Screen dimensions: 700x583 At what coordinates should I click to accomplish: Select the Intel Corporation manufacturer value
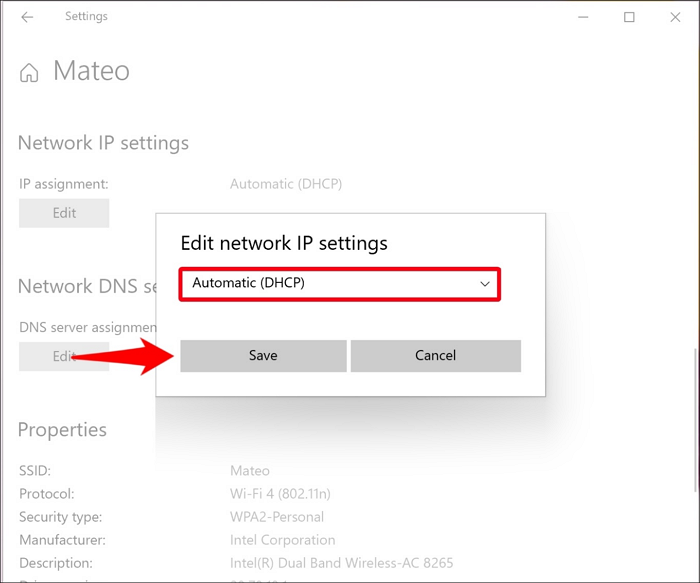coord(282,540)
